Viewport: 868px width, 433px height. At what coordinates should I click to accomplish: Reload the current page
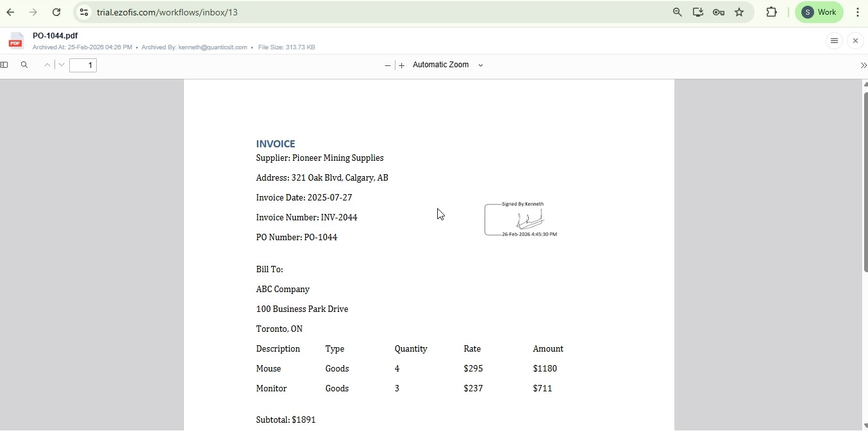pyautogui.click(x=56, y=12)
